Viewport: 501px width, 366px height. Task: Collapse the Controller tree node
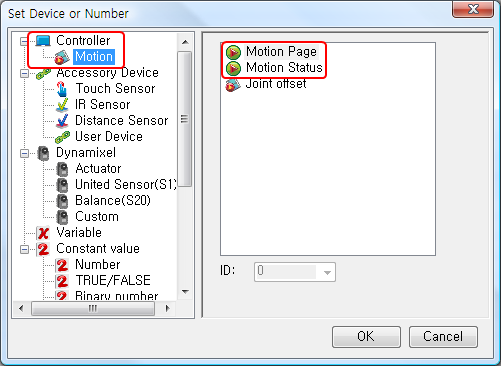click(x=24, y=41)
